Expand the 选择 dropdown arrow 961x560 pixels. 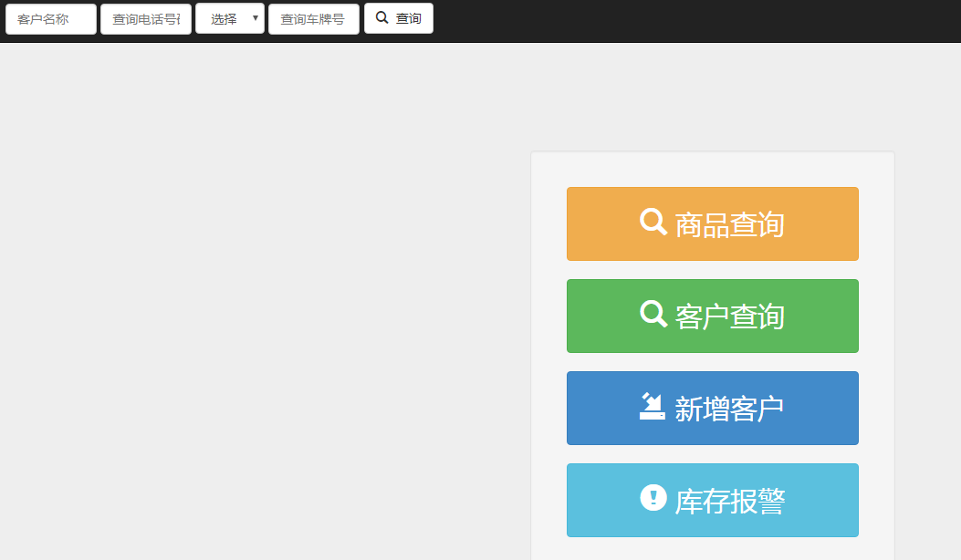(x=256, y=18)
